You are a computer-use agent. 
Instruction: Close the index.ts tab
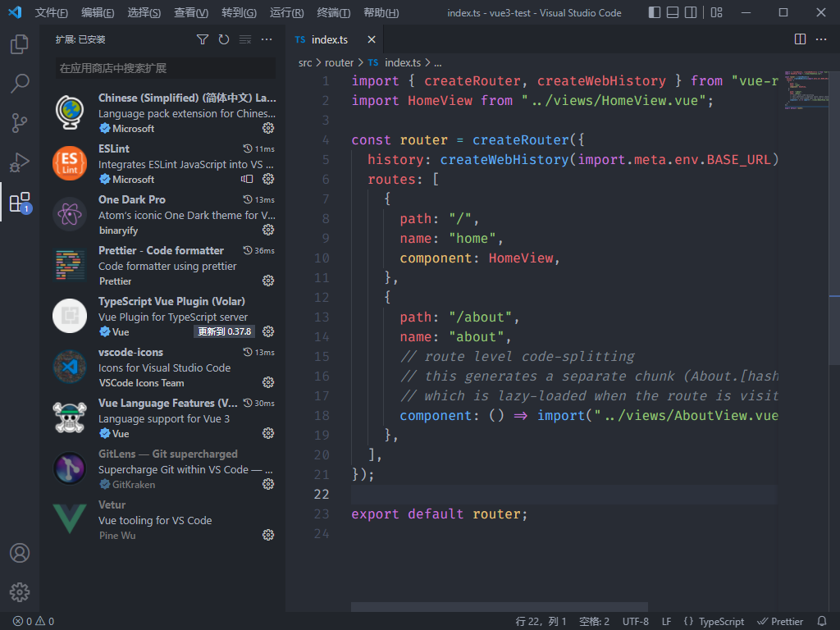point(372,39)
